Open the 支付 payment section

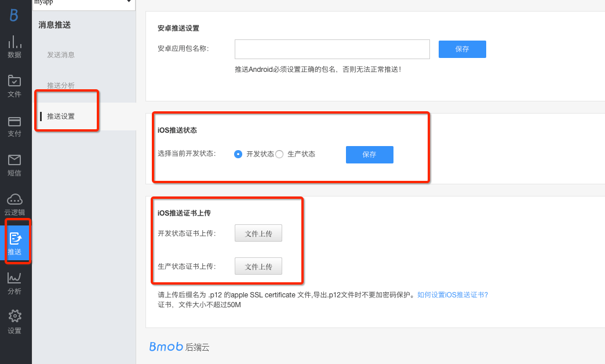[x=14, y=125]
